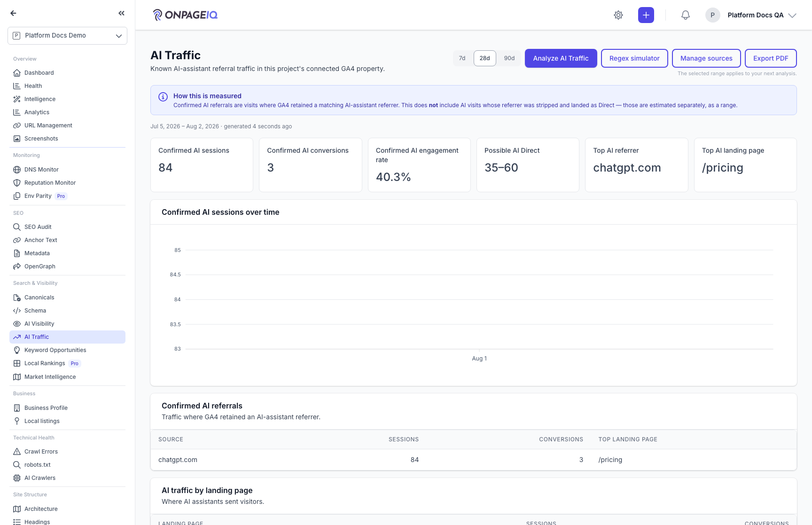Click Analyze AI Traffic button
This screenshot has width=812, height=525.
tap(561, 58)
